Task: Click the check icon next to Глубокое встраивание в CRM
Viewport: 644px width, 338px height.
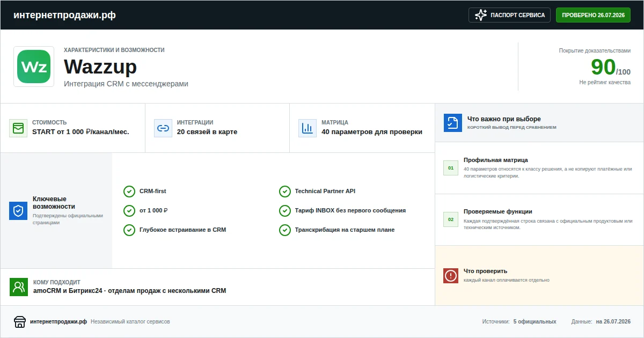Action: coord(129,230)
